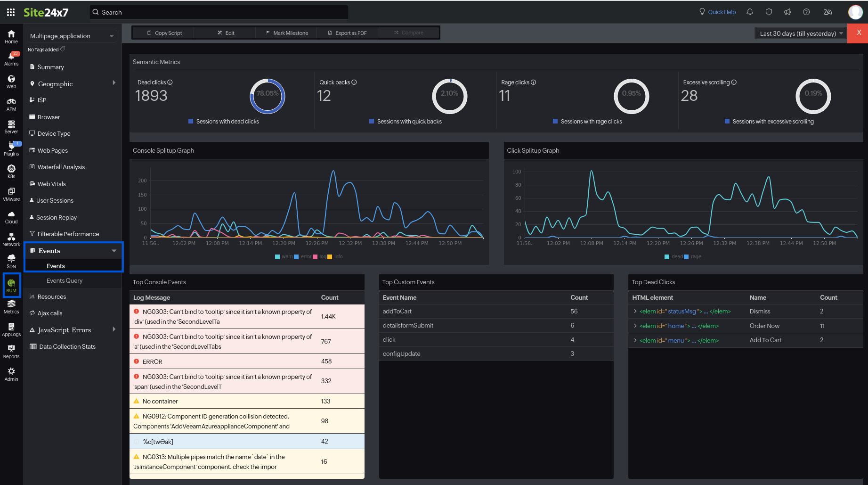
Task: Open the apps grid launcher icon
Action: tap(11, 12)
